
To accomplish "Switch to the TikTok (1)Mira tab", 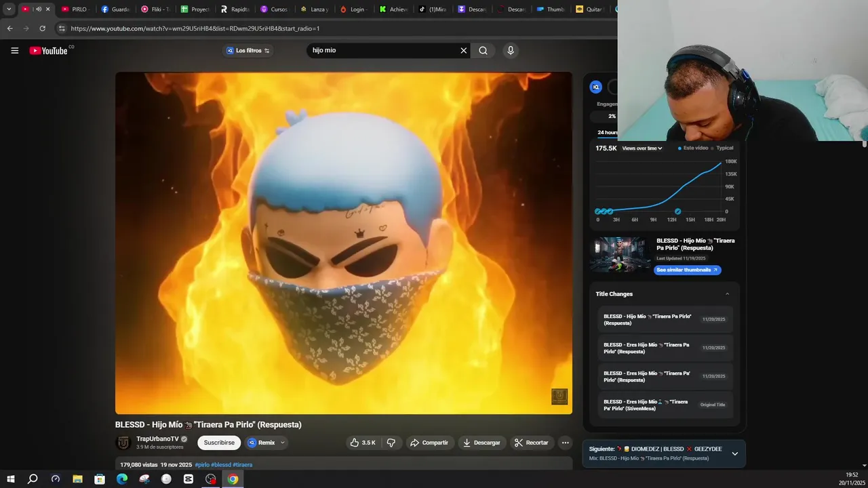I will (x=433, y=9).
